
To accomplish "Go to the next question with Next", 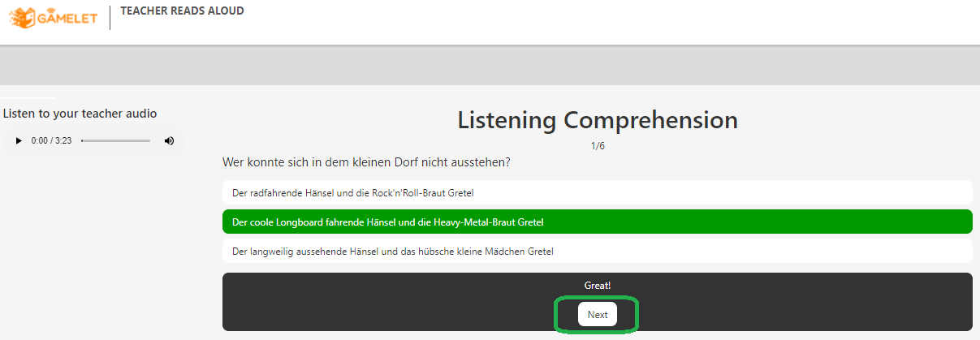I will pos(597,314).
